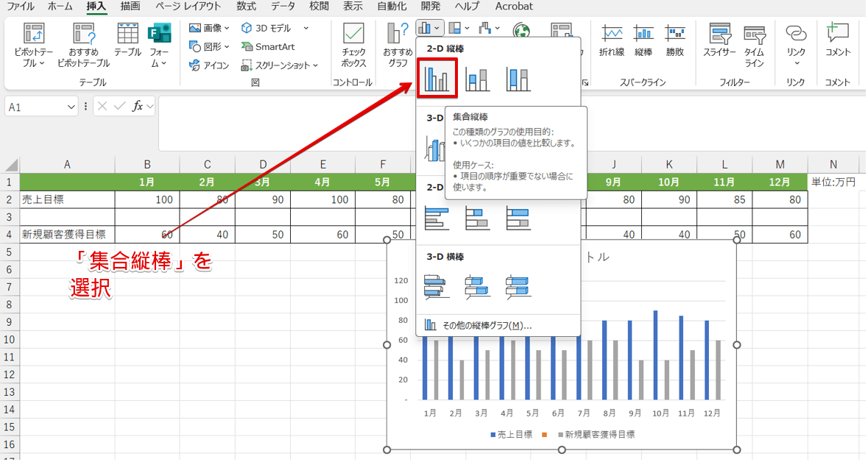Open the データ ribbon tab
This screenshot has height=462, width=868.
283,6
